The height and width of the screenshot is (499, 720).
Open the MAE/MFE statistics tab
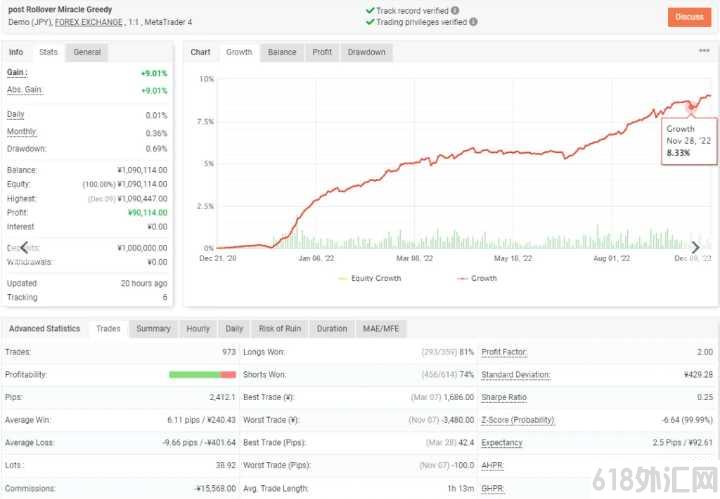(x=381, y=329)
